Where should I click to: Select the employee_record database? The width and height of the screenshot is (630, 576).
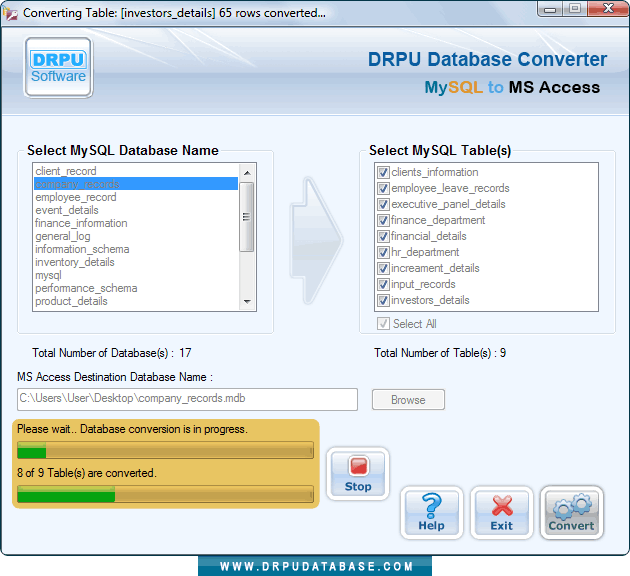click(136, 197)
